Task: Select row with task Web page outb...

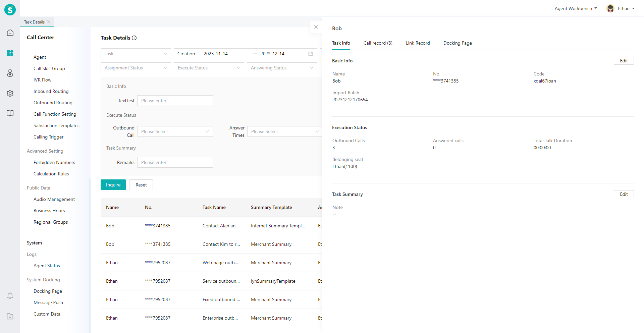Action: coord(211,263)
